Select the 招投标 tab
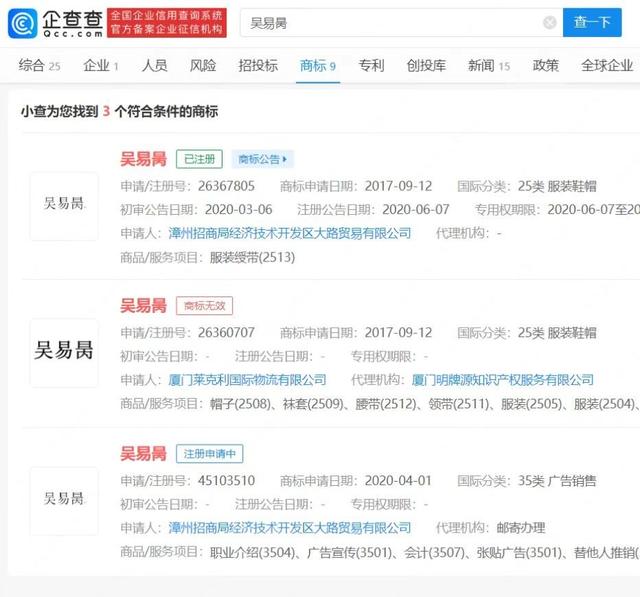Viewport: 640px width, 597px height. tap(258, 66)
